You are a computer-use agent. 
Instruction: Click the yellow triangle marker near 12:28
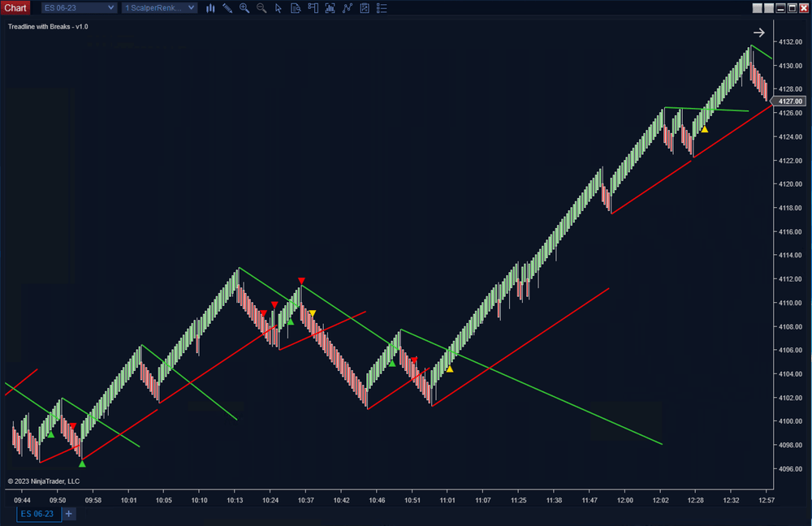(704, 128)
